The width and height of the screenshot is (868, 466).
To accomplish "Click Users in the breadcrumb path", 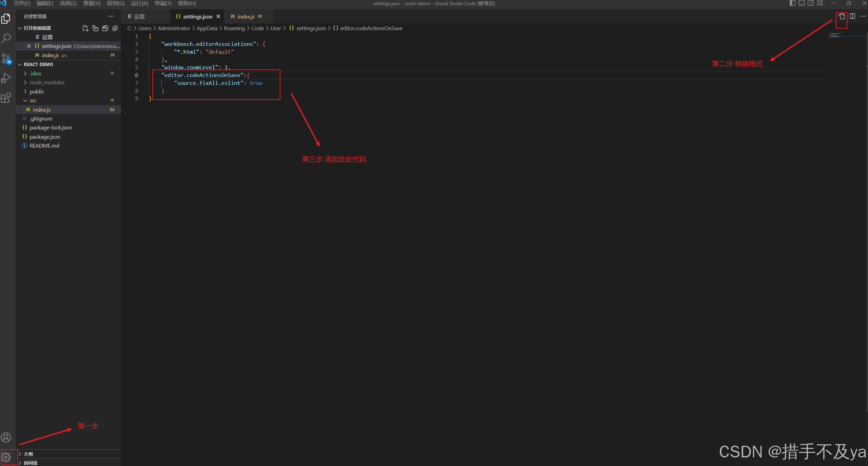I will coord(145,28).
